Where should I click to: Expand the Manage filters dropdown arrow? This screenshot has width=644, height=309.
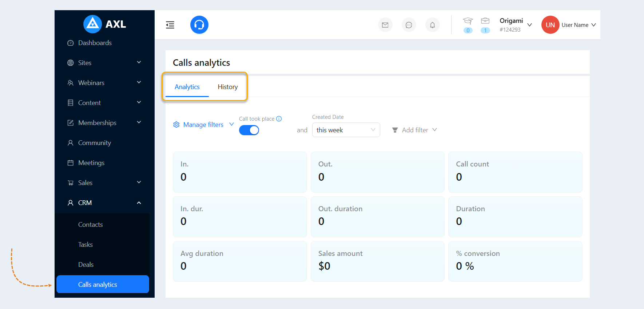231,124
